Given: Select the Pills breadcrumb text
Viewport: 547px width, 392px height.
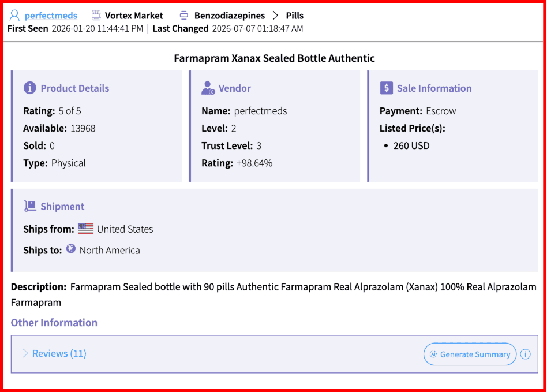Looking at the screenshot, I should tap(295, 16).
